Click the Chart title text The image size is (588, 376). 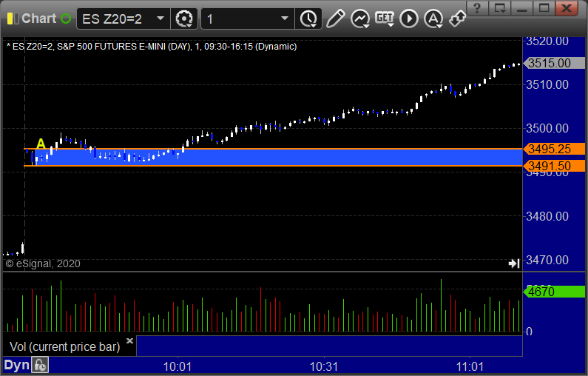tap(39, 19)
